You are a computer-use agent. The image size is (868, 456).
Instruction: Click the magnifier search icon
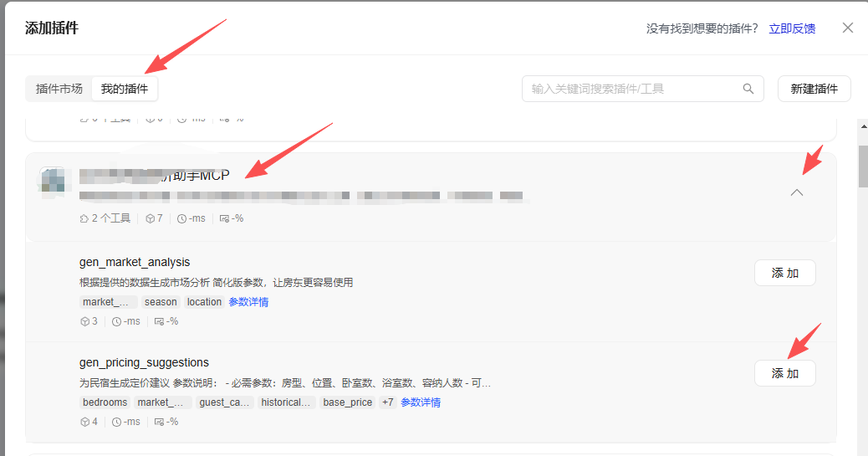tap(748, 89)
